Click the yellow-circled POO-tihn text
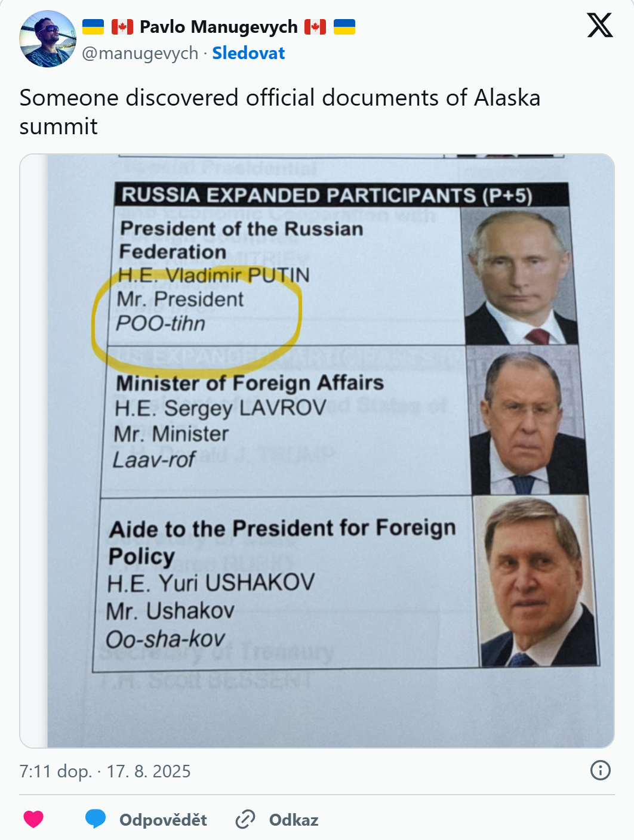The image size is (634, 840). [x=161, y=323]
